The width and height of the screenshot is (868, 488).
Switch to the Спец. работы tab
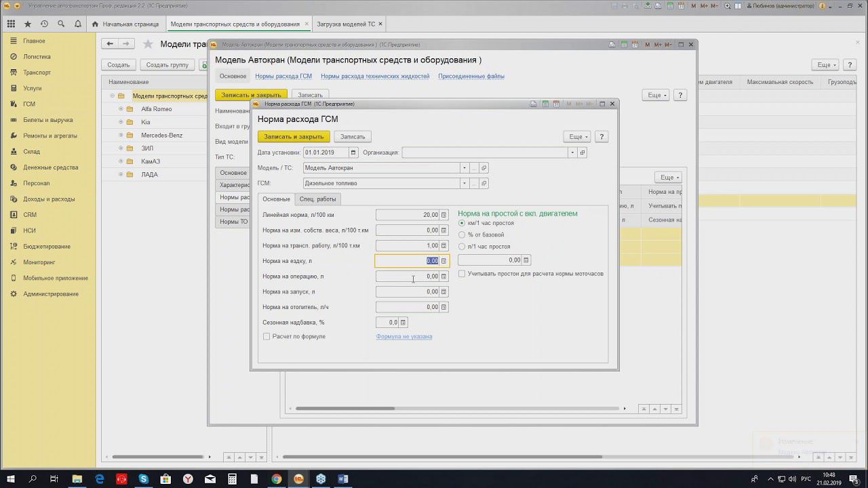tap(317, 199)
